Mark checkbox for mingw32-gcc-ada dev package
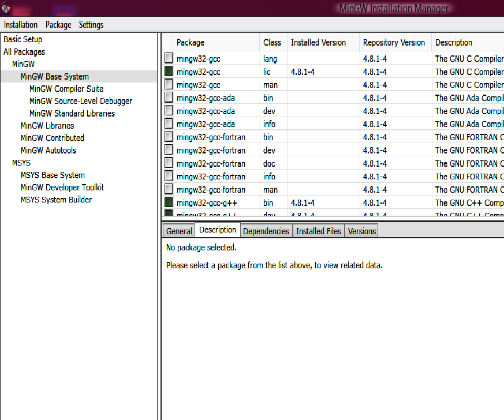Image resolution: width=504 pixels, height=420 pixels. pyautogui.click(x=169, y=110)
